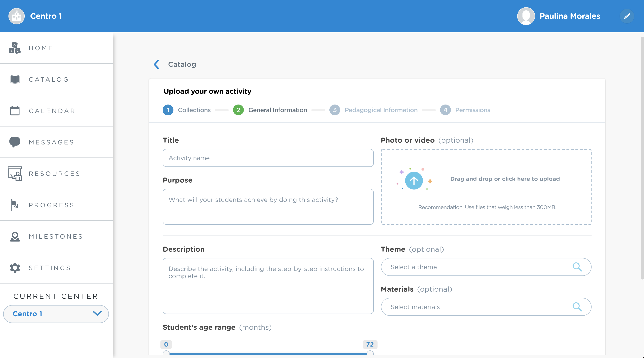Click Paulina Morales profile avatar
This screenshot has height=358, width=644.
tap(526, 16)
